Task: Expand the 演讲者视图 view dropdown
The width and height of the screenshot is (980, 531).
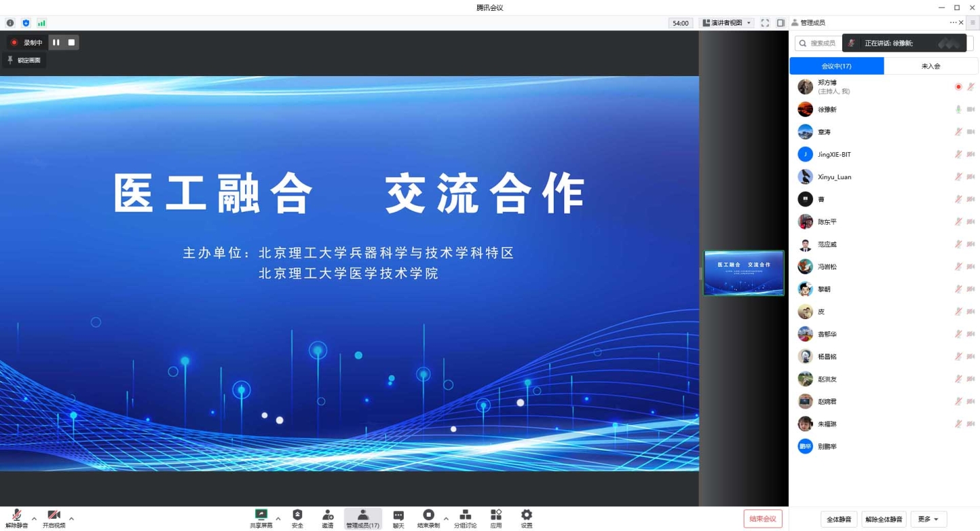Action: [727, 23]
